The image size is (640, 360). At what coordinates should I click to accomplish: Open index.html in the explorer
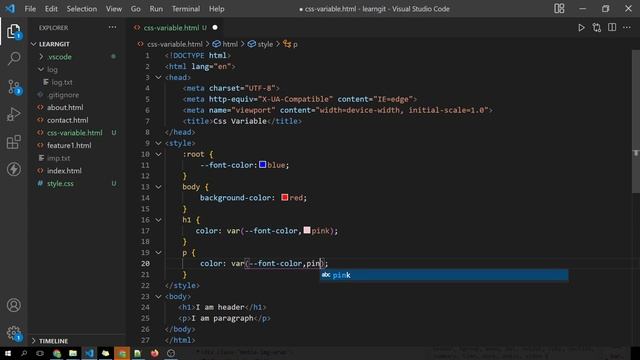click(x=64, y=171)
